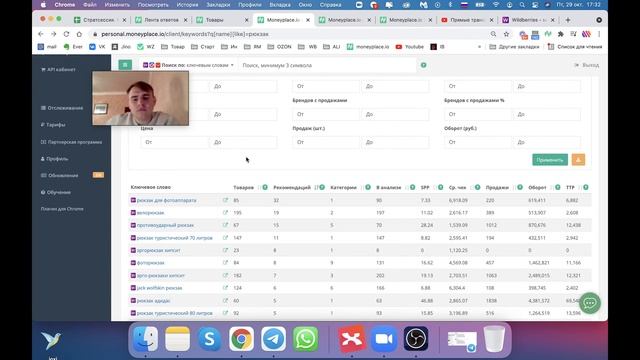
Task: Click the green 'Применить' button
Action: click(x=550, y=160)
